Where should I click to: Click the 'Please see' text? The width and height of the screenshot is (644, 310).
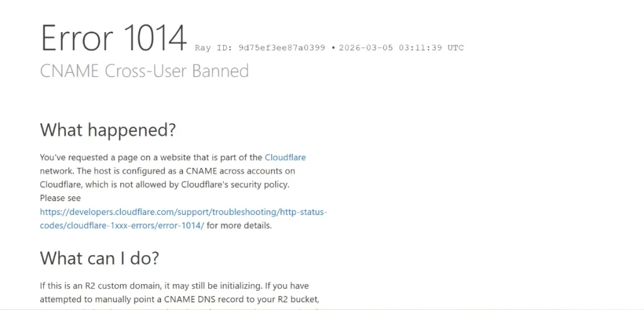pos(60,198)
